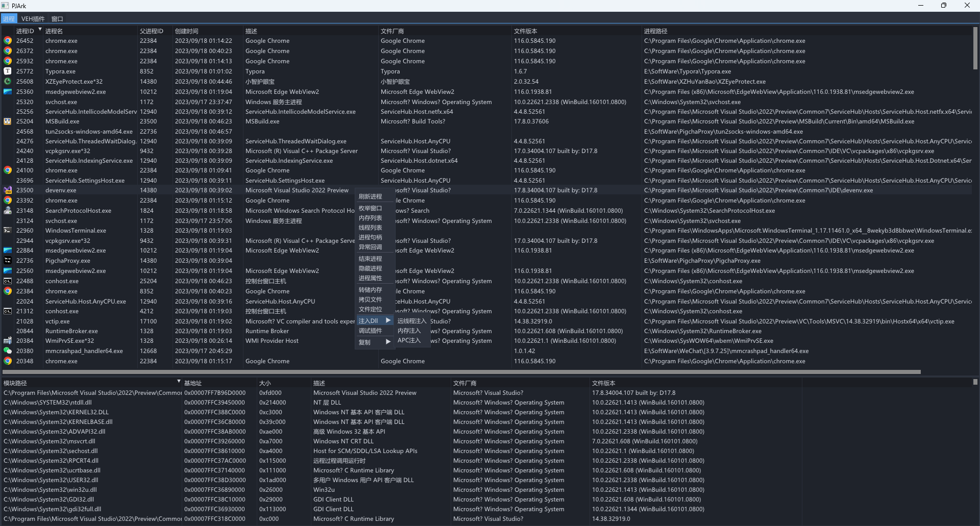Click process list vertical scrollbar thumb
The image size is (980, 526).
[975, 48]
